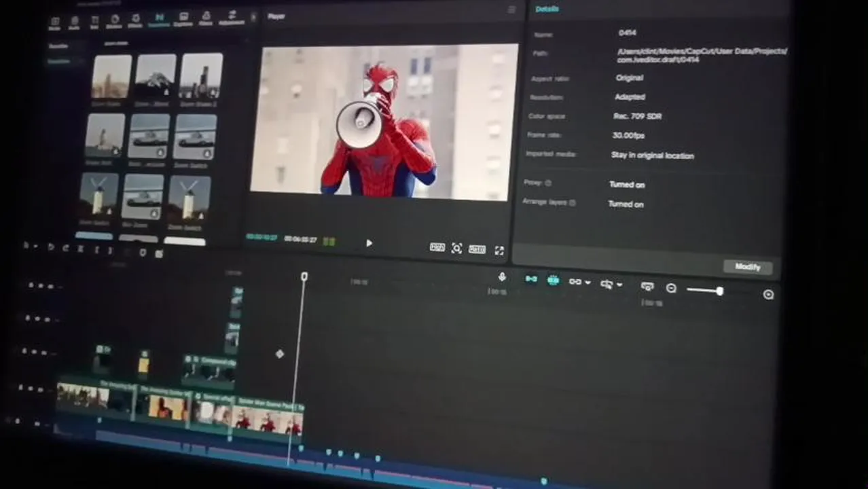The height and width of the screenshot is (489, 868).
Task: Select the highlighted Transitions sidebar category
Action: [x=58, y=61]
